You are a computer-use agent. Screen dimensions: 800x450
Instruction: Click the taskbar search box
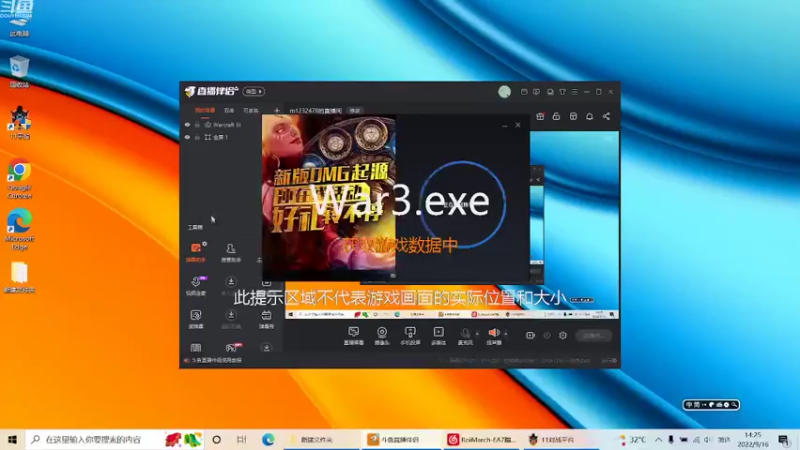[114, 440]
